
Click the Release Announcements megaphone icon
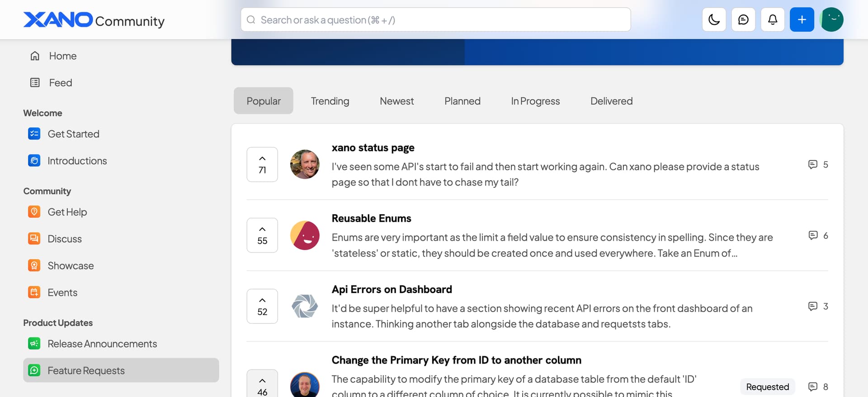34,344
